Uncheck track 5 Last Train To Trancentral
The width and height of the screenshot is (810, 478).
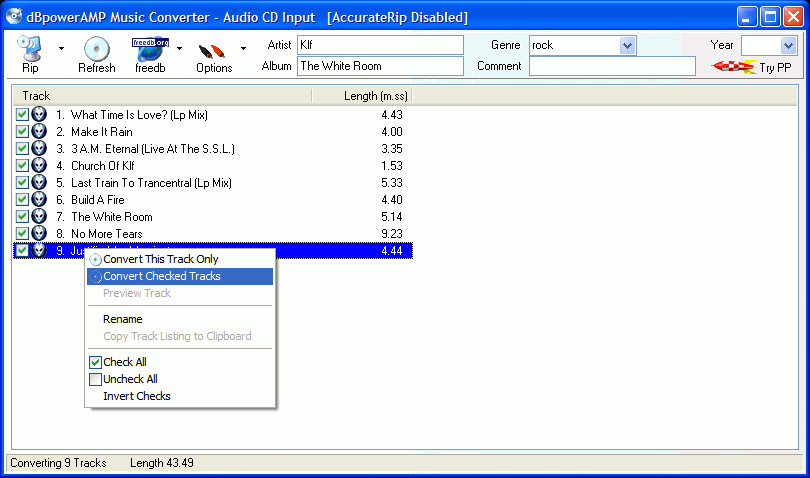click(x=22, y=182)
